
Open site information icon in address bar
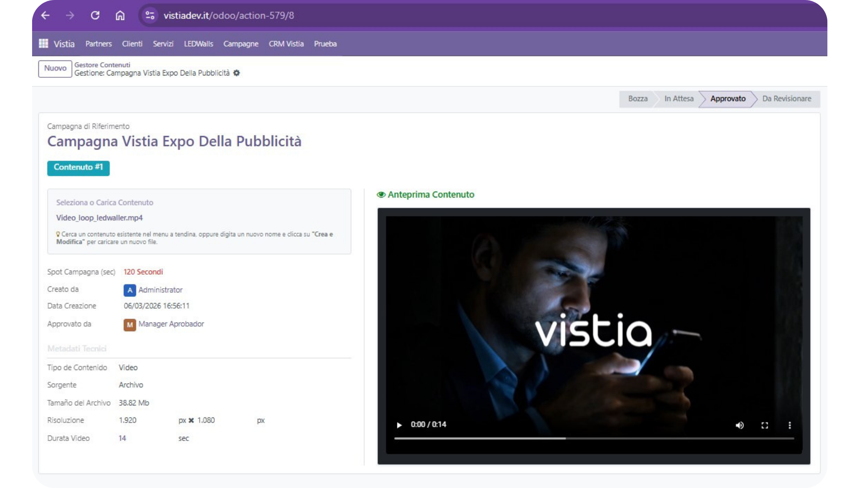[x=150, y=15]
